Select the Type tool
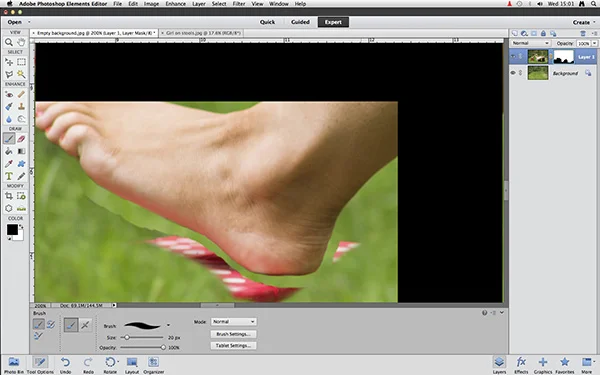Viewport: 600px width, 375px height. click(9, 176)
